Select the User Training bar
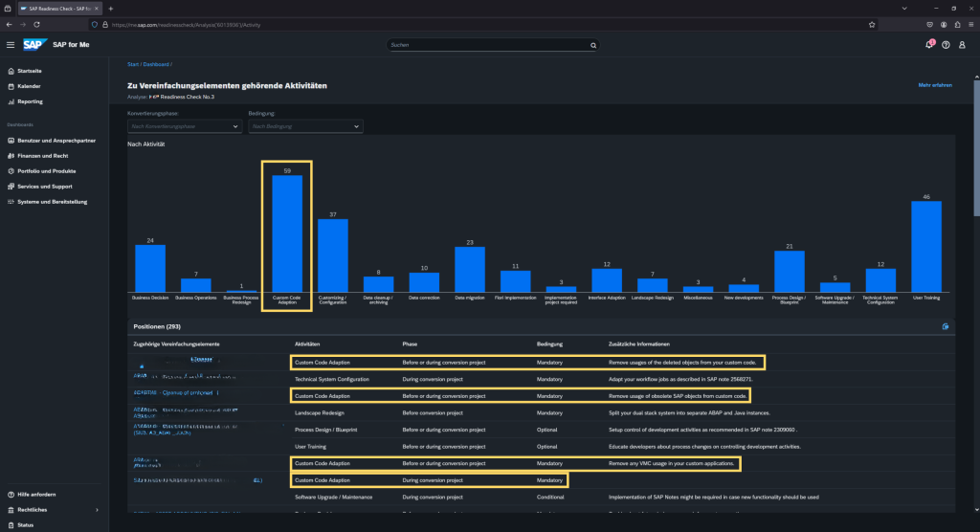This screenshot has height=532, width=980. (x=926, y=246)
